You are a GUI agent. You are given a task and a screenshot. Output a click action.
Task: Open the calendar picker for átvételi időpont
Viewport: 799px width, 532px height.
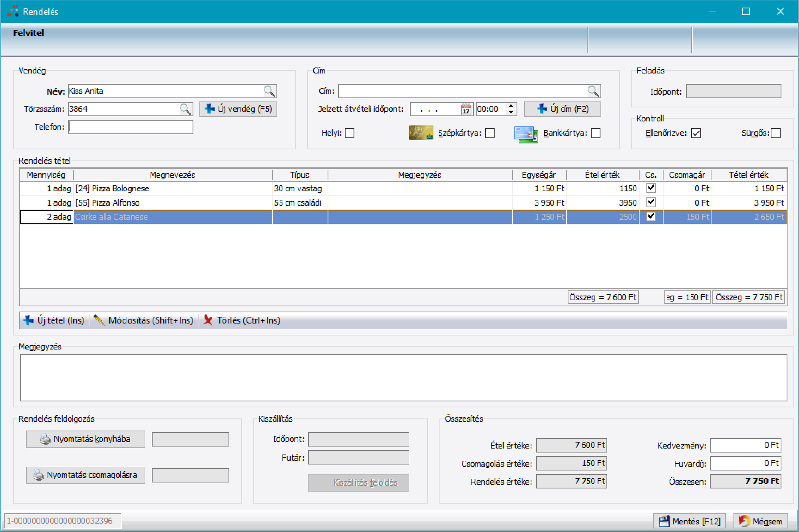tap(466, 109)
